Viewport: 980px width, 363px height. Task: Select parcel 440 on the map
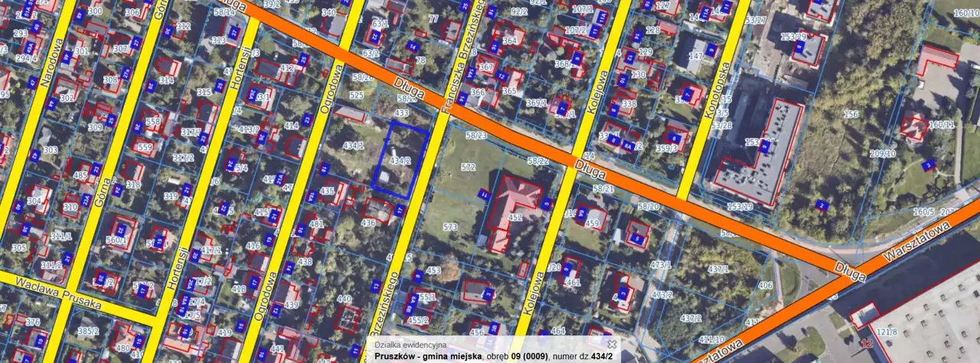[344, 299]
